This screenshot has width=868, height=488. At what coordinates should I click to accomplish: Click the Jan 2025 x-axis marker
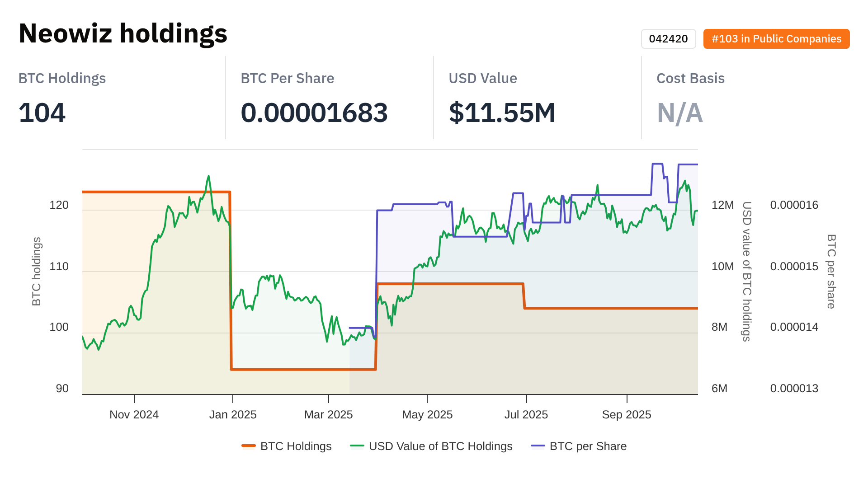[233, 414]
